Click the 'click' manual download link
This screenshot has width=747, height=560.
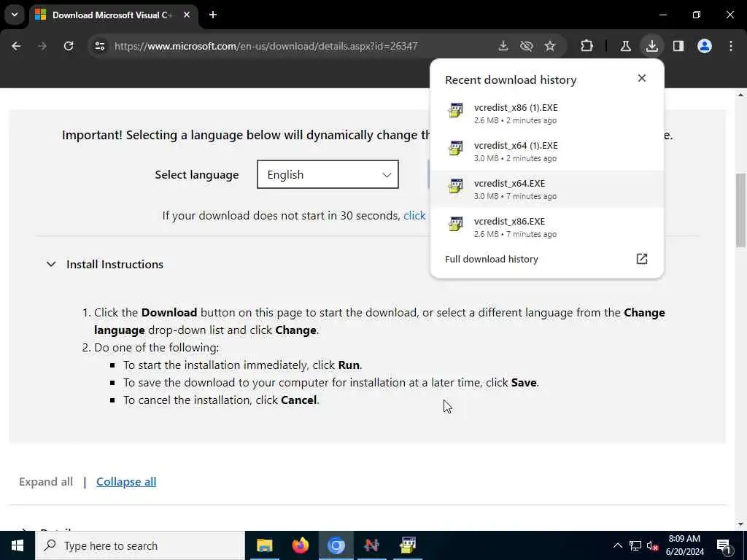414,216
